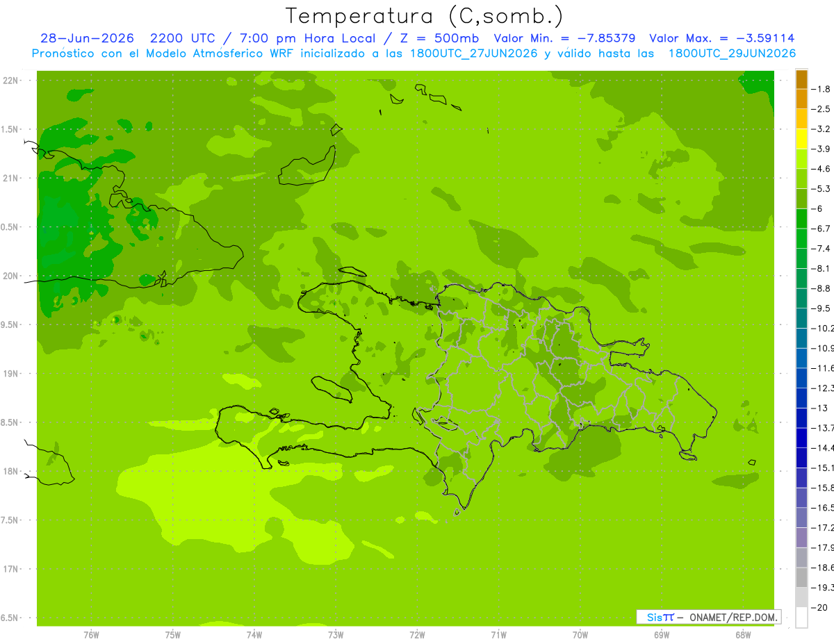
Task: Click the '-3.9' color scale value
Action: point(821,149)
